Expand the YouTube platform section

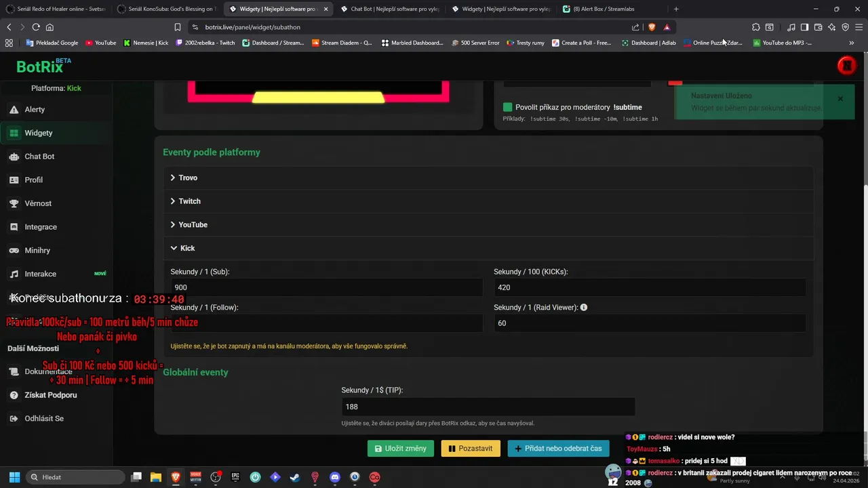click(x=488, y=224)
